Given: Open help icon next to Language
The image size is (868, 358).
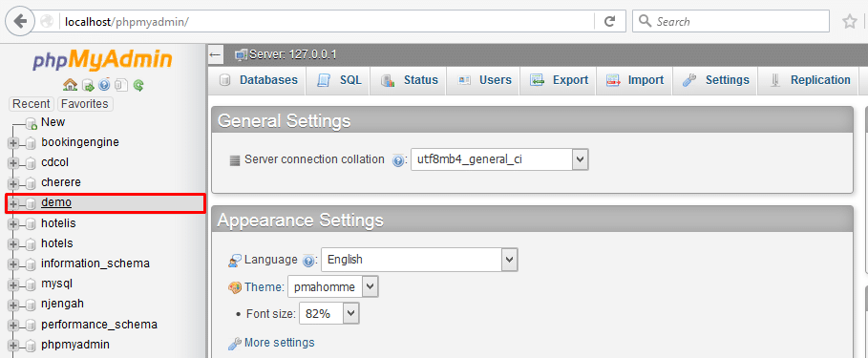Looking at the screenshot, I should click(308, 260).
